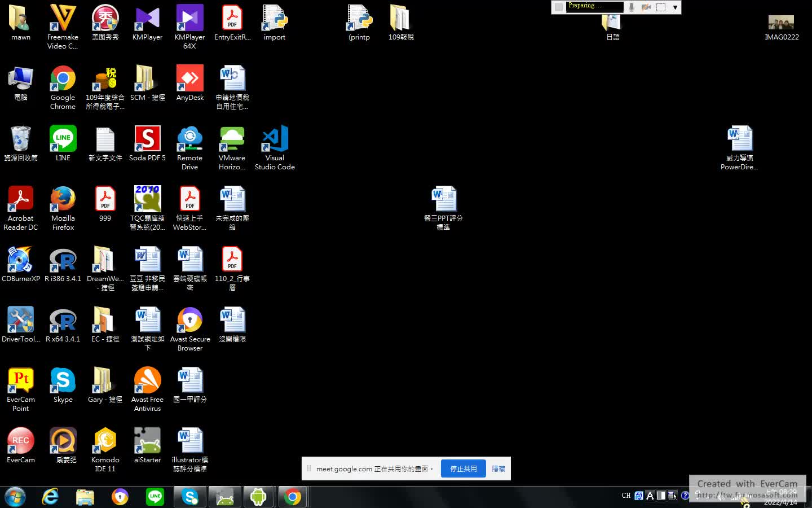The height and width of the screenshot is (508, 812).
Task: Open Avast Secure Browser from the taskbar
Action: point(120,497)
